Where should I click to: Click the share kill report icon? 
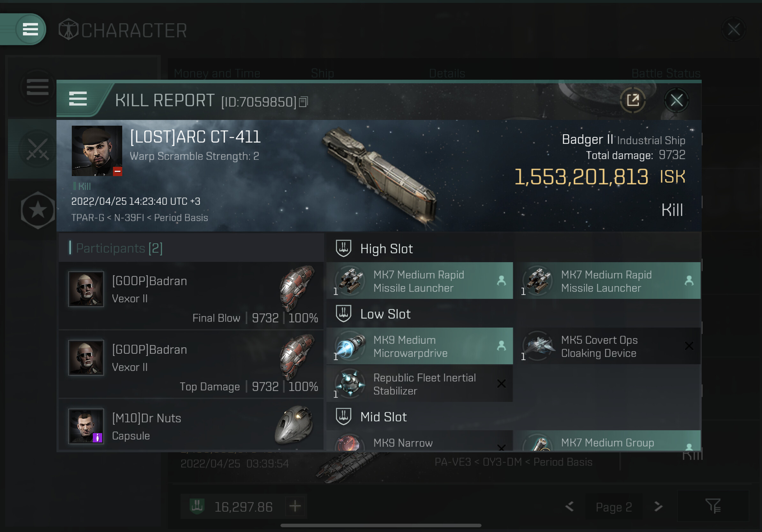point(632,100)
